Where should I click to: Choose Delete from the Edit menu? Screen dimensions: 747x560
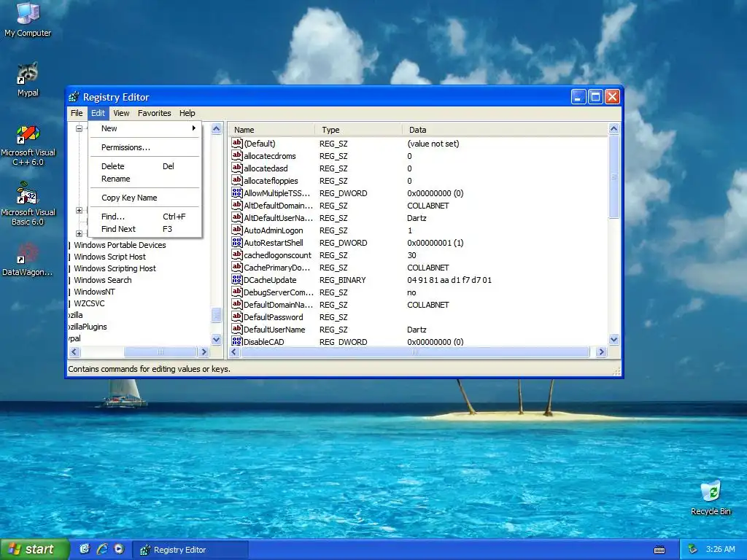(x=144, y=166)
